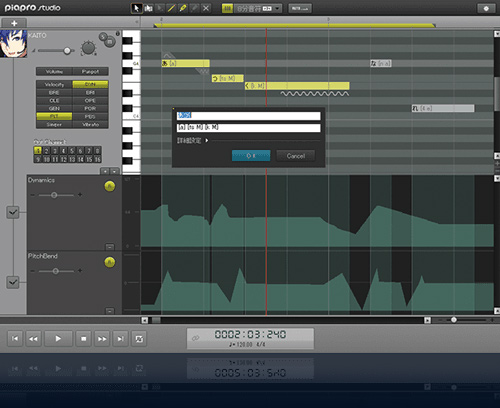Select the PBS parameter button
500x408 pixels.
(x=90, y=116)
